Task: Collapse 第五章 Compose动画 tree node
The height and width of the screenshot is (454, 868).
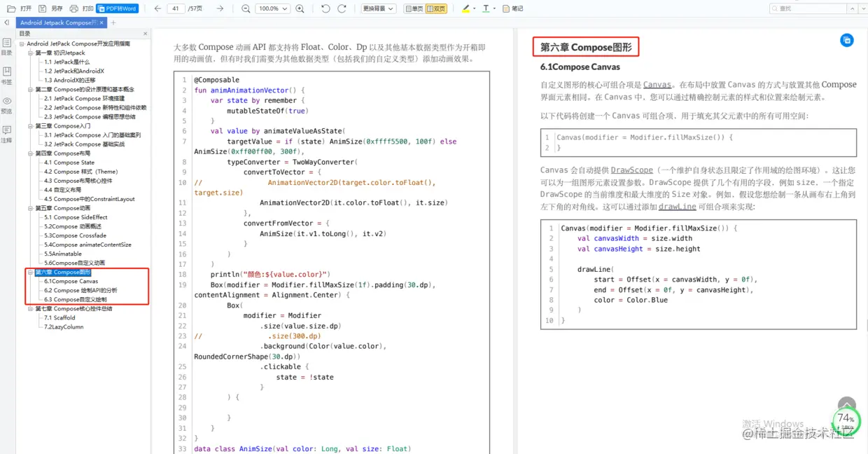Action: pos(31,208)
